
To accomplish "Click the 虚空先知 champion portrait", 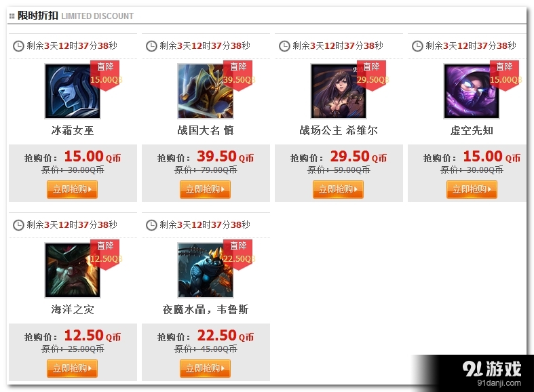I will point(472,91).
